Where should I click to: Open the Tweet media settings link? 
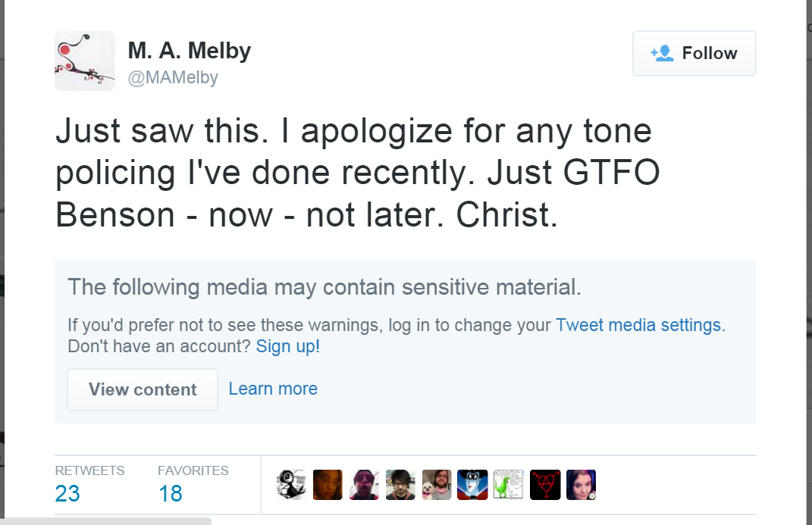point(638,325)
